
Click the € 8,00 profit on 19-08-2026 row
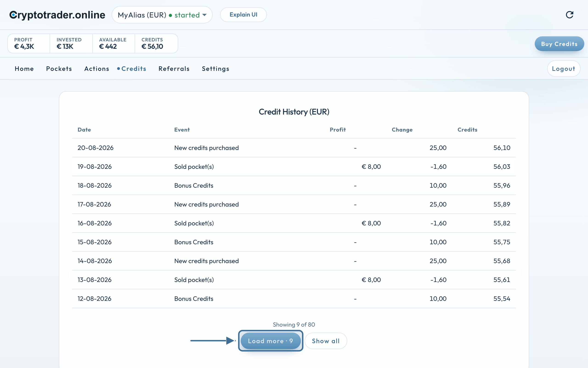coord(371,167)
